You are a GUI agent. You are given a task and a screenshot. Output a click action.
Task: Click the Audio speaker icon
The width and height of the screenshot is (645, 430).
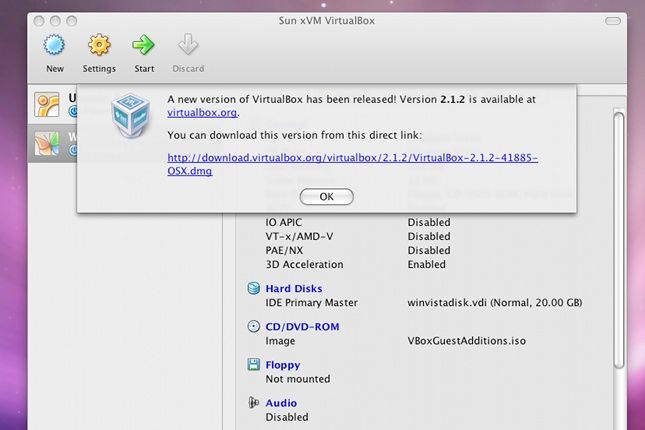click(253, 402)
